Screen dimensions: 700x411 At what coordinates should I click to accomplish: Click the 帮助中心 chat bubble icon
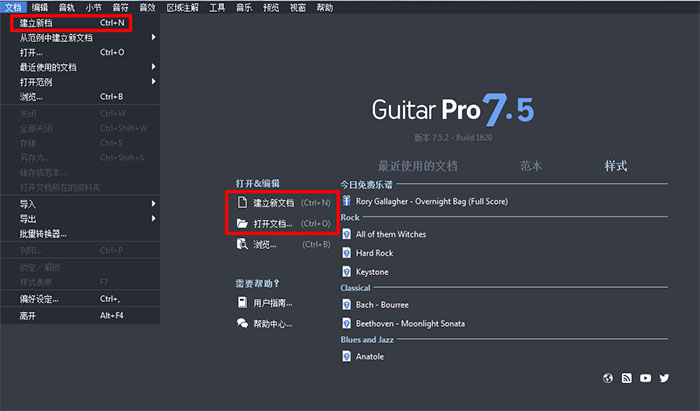[x=243, y=323]
